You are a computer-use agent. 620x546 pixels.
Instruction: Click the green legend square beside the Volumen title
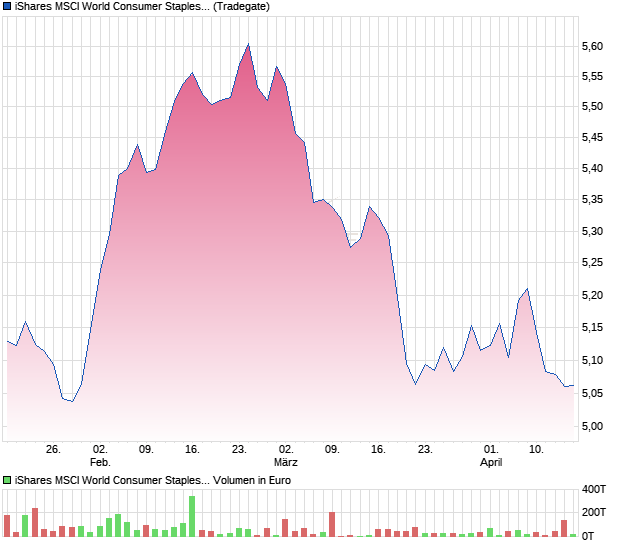click(8, 481)
